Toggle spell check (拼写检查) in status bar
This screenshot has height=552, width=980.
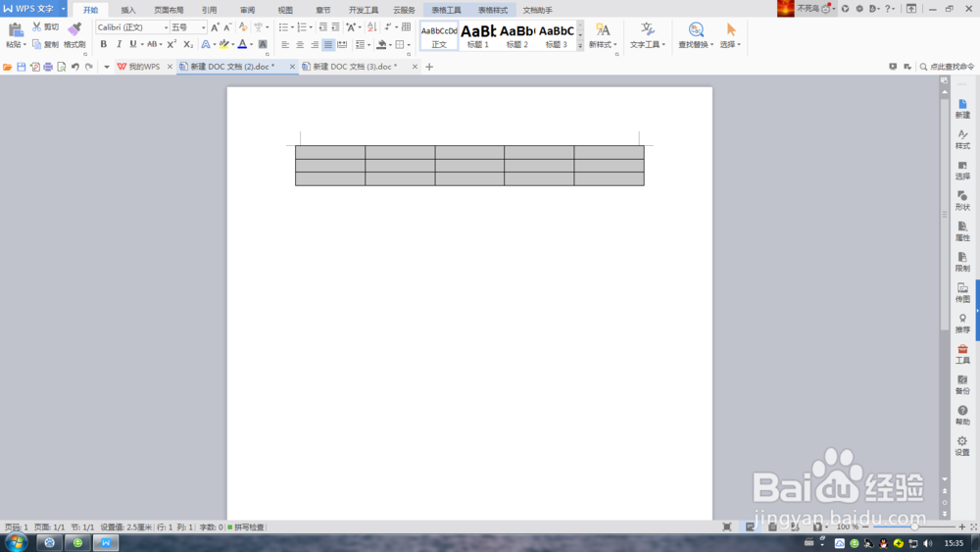(246, 527)
